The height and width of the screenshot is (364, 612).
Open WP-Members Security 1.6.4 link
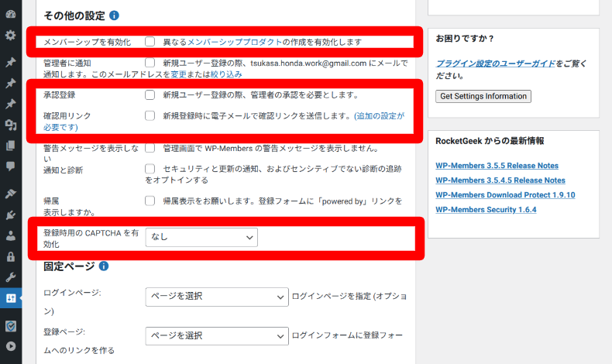pos(486,210)
